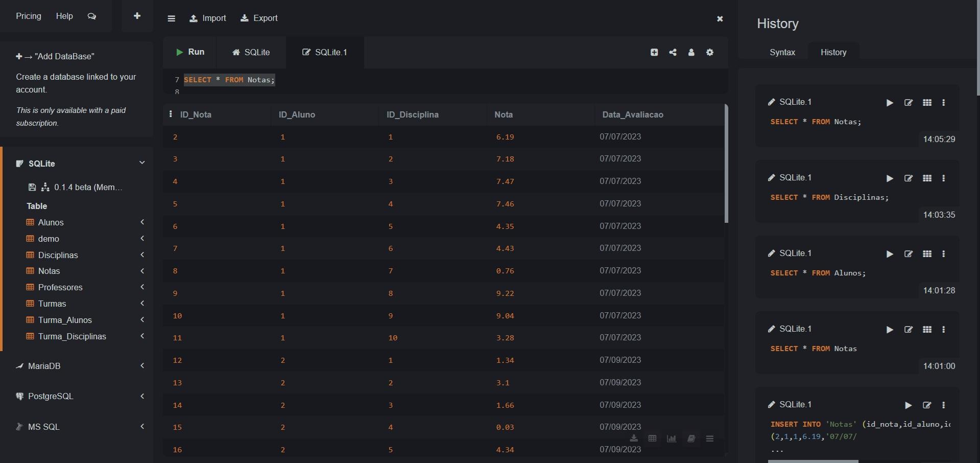The height and width of the screenshot is (463, 980).
Task: Open more options for Disciplinas history entry
Action: [x=944, y=178]
